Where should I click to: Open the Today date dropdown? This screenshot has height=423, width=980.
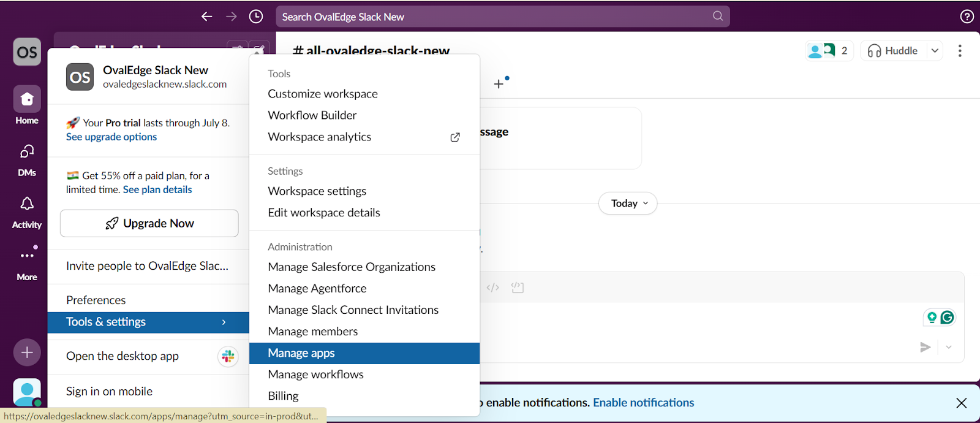(628, 204)
